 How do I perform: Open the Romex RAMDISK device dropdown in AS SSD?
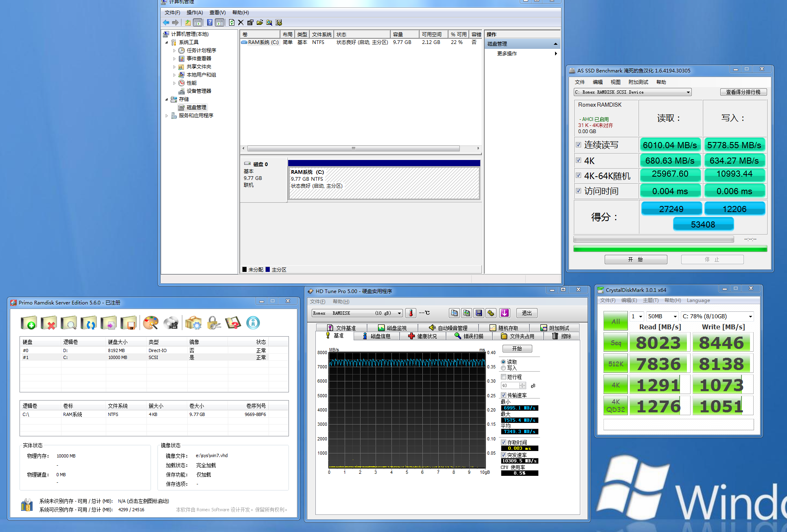click(x=632, y=92)
